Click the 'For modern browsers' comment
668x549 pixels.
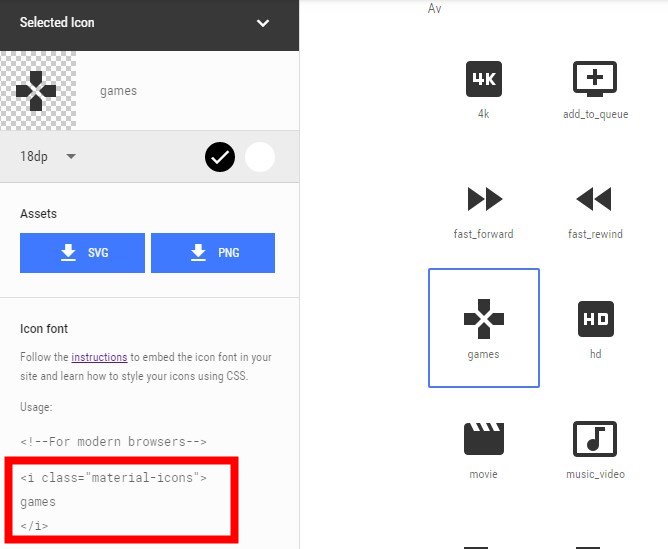point(113,442)
